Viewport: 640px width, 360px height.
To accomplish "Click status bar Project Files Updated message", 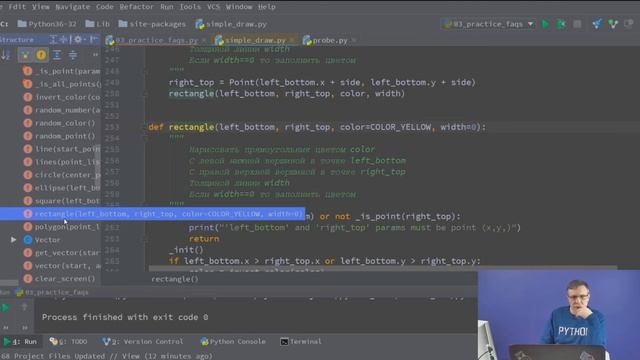I will [107, 356].
